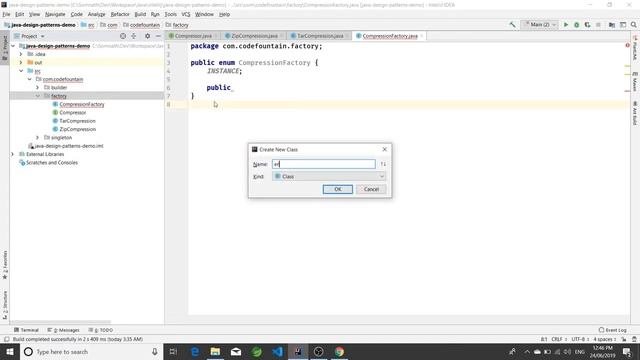Select Compressor in the project tree
This screenshot has height=360, width=640.
coord(73,113)
